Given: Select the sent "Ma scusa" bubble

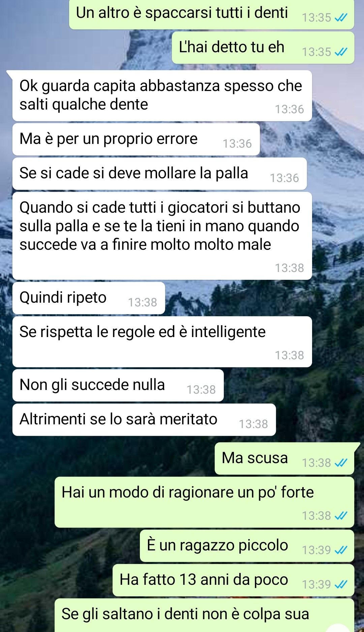Looking at the screenshot, I should tap(284, 458).
